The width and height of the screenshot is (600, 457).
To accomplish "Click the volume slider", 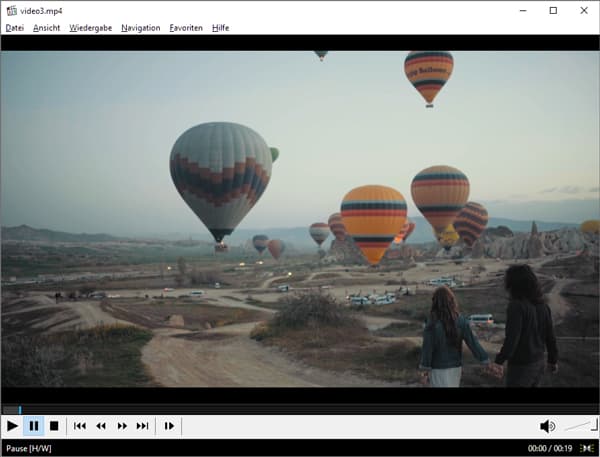I will pos(579,426).
